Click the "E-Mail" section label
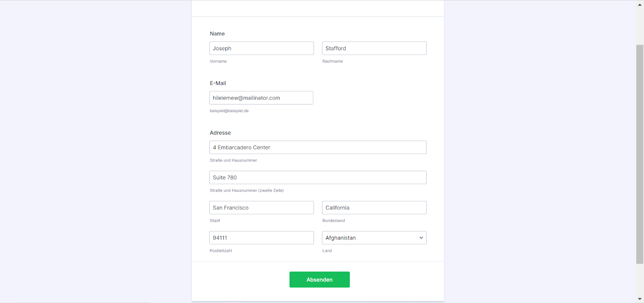The height and width of the screenshot is (303, 644). pyautogui.click(x=218, y=83)
